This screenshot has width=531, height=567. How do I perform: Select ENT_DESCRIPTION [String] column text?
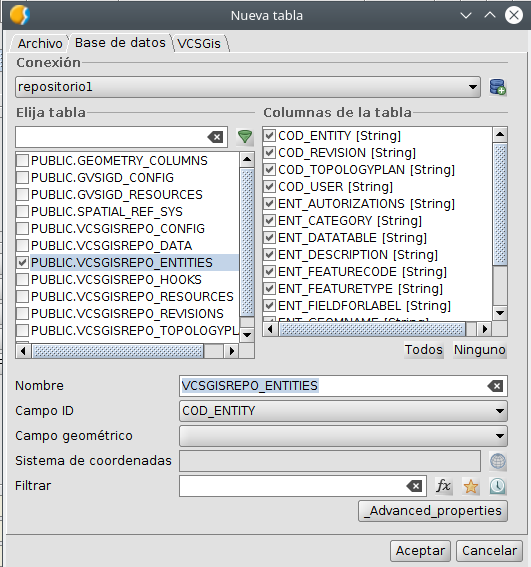click(358, 255)
